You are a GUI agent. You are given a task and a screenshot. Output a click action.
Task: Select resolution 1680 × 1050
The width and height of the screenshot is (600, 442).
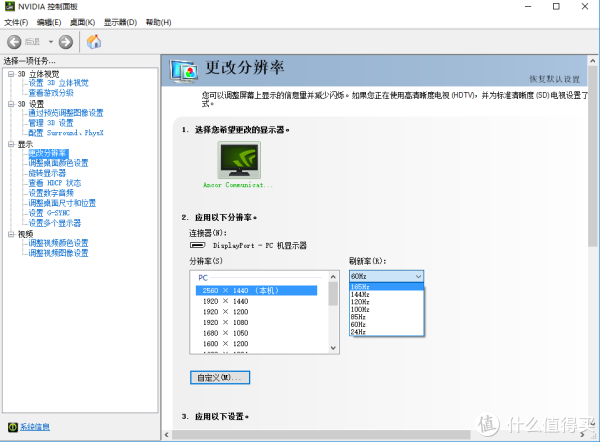point(225,333)
